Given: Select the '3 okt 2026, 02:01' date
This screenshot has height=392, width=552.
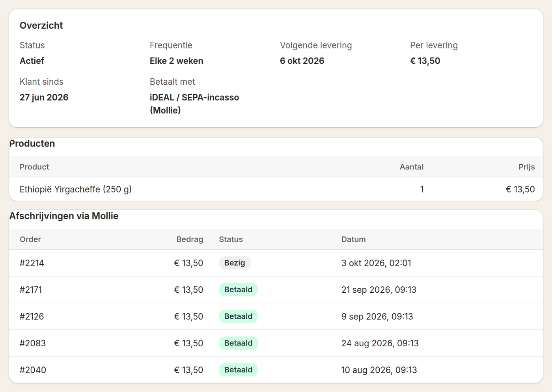Looking at the screenshot, I should 376,263.
